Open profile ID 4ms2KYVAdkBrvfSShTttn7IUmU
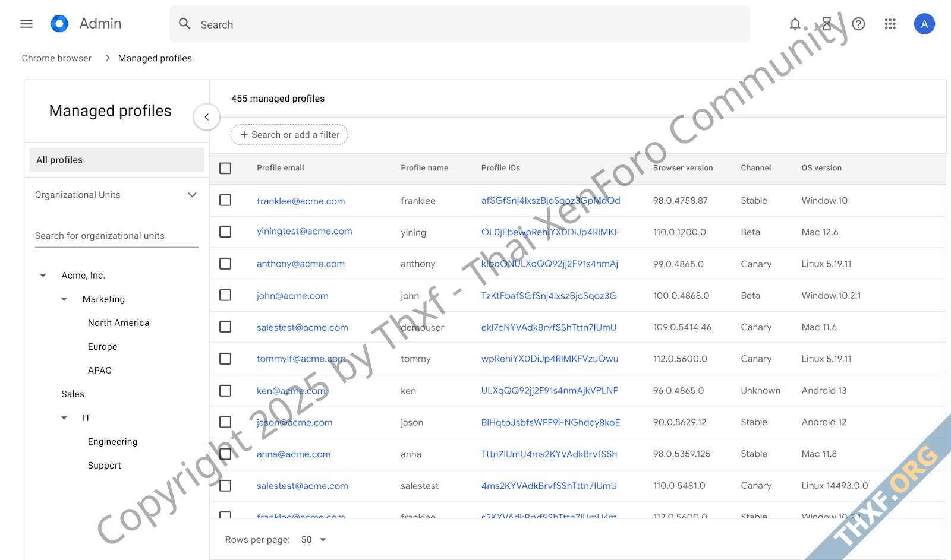951x560 pixels. [549, 486]
